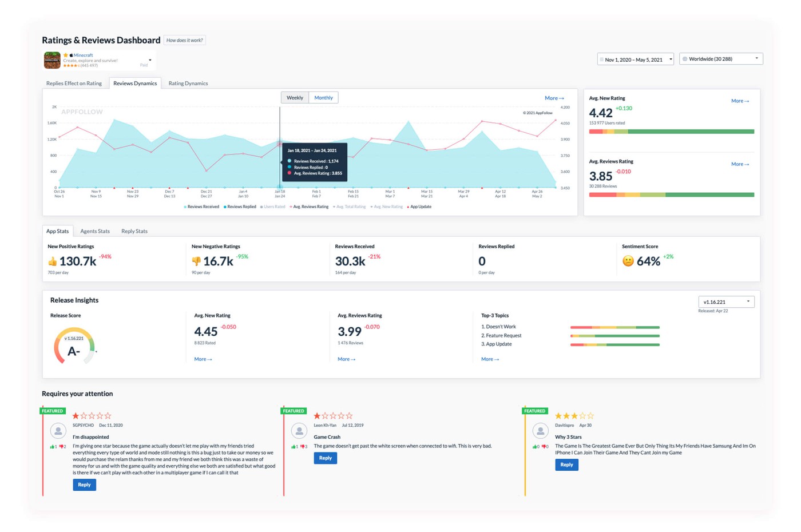Click the "Doesn't Work" topic sentiment bar

(615, 327)
